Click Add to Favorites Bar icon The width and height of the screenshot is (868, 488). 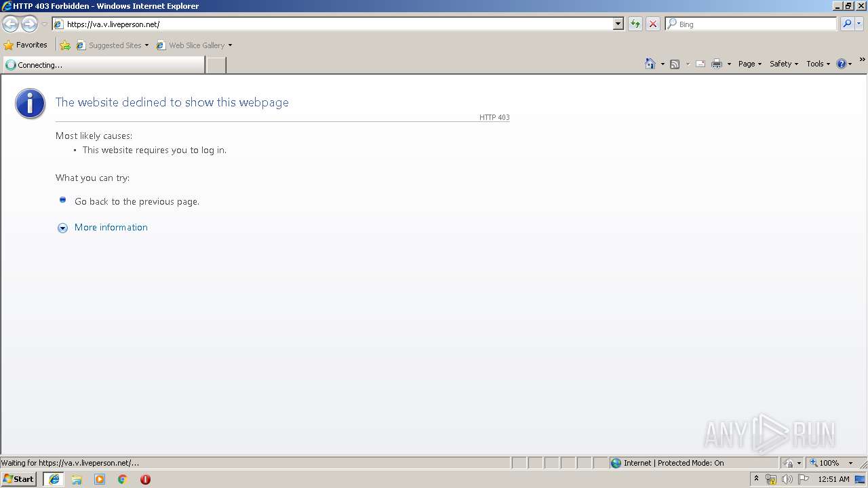pyautogui.click(x=65, y=45)
